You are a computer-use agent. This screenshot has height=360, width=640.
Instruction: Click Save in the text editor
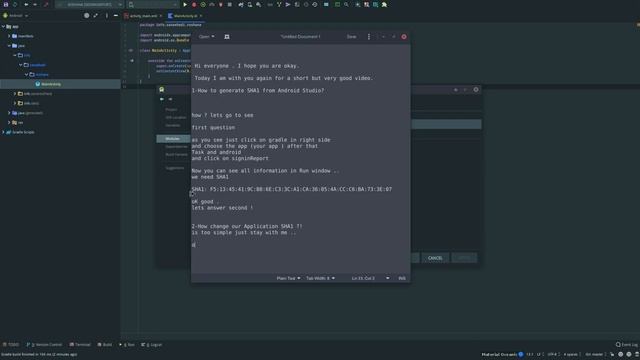351,37
